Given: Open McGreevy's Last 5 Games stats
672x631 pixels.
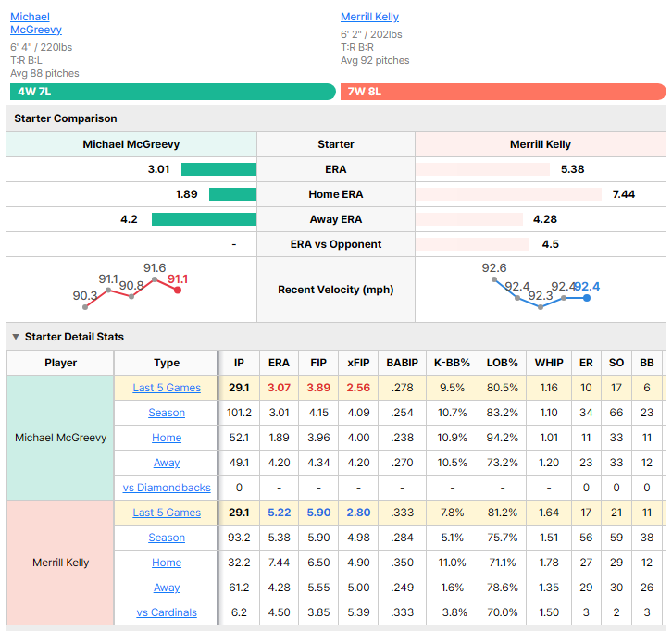Looking at the screenshot, I should (167, 388).
